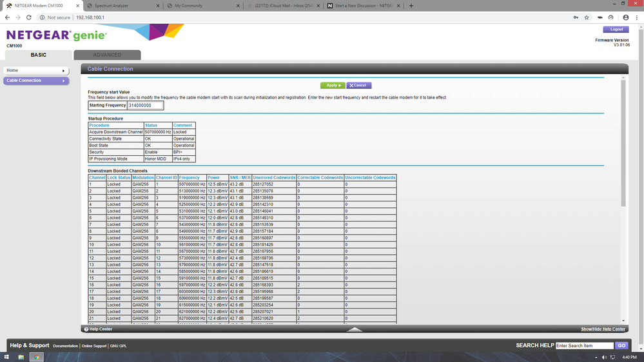644x362 pixels.
Task: Expand the Cable Connection arrow
Action: click(64, 81)
